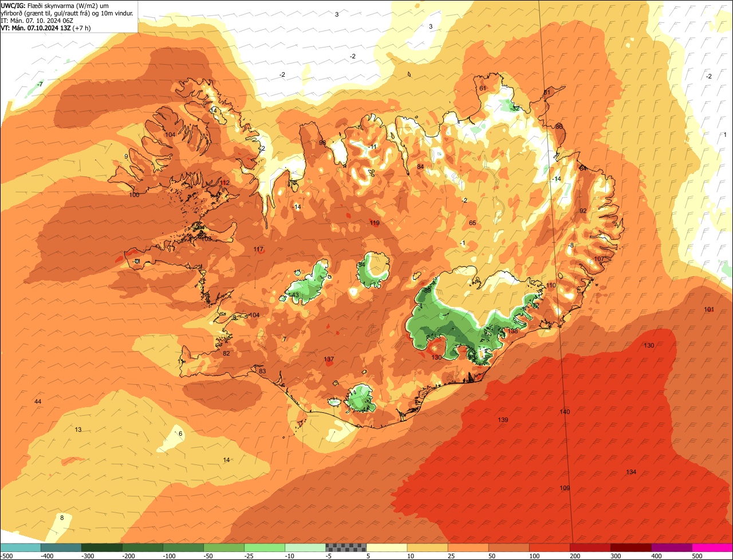The height and width of the screenshot is (560, 733).
Task: Select the map value 140
Action: click(565, 412)
